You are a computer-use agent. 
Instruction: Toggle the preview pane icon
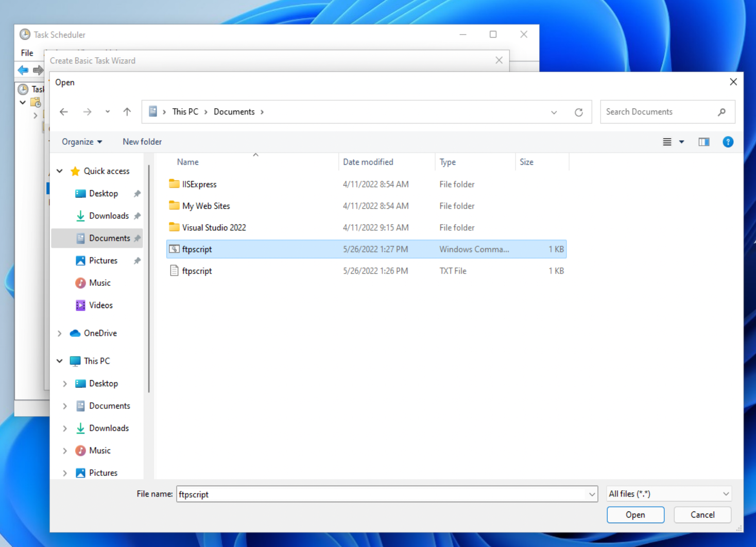(703, 142)
